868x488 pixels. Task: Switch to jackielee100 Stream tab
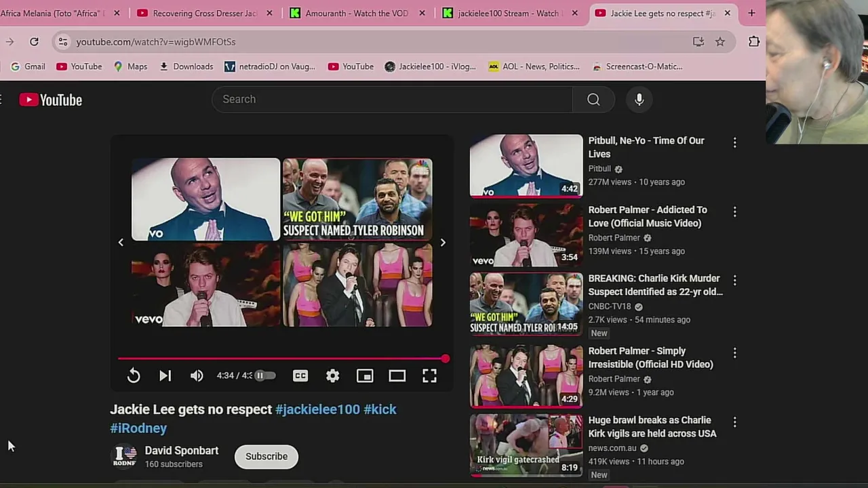tap(509, 13)
